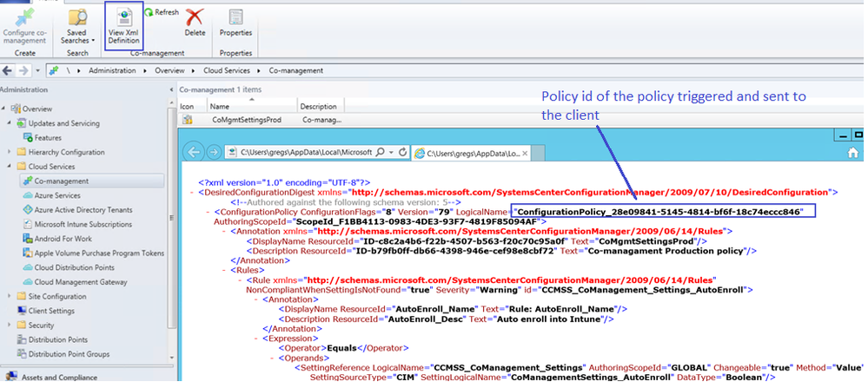Select Microsoft Intune Subscriptions node
The image size is (868, 388).
click(x=83, y=225)
